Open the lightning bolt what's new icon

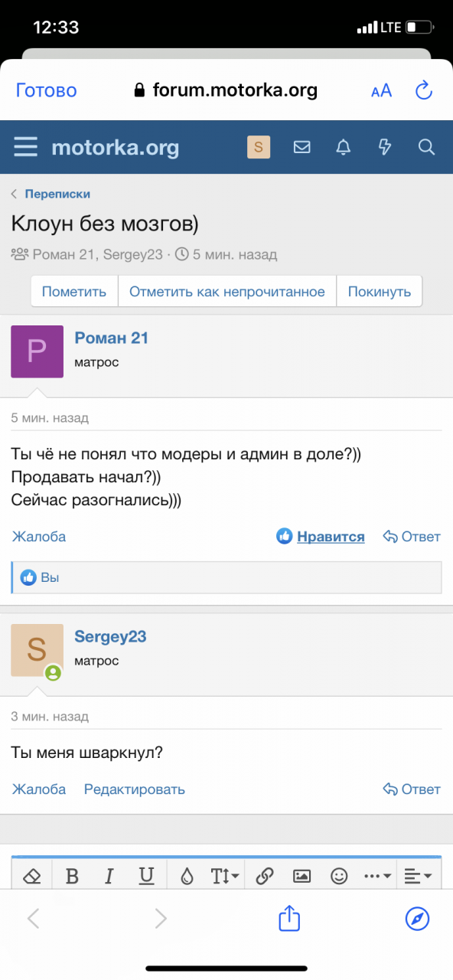click(385, 147)
